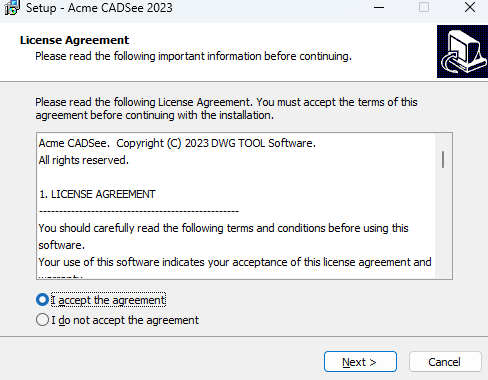Screen dimensions: 488x380
Task: Click the Copyright (C) 2023 DWG TOOL line
Action: point(177,143)
